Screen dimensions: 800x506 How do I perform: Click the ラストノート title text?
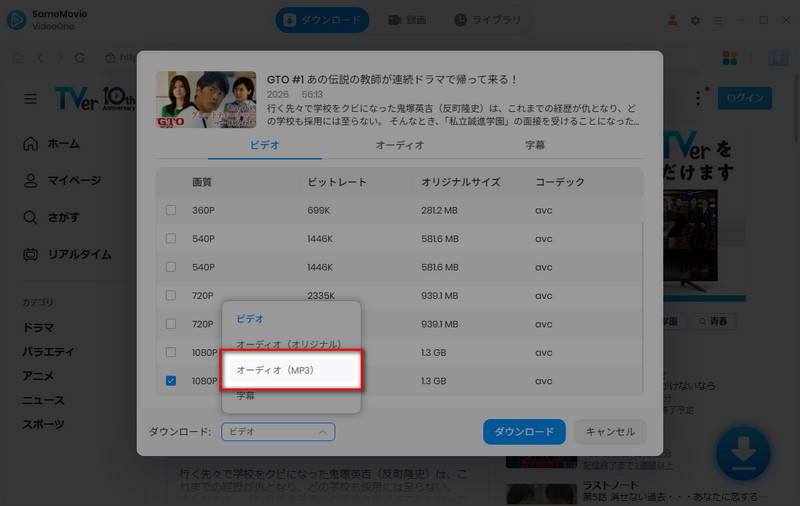(x=610, y=485)
